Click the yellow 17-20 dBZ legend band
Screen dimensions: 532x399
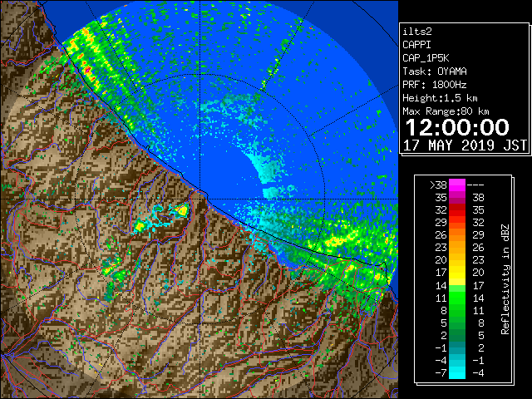click(x=457, y=273)
